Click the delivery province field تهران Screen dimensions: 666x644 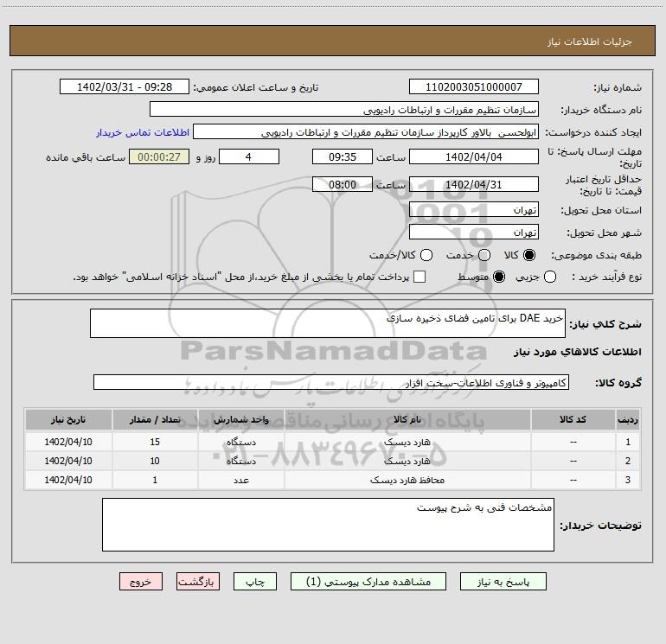474,210
